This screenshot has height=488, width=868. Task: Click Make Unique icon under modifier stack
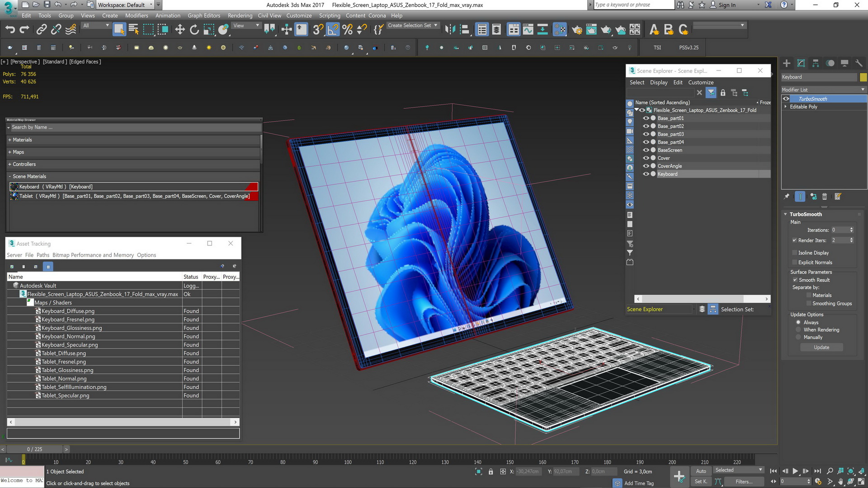[813, 197]
